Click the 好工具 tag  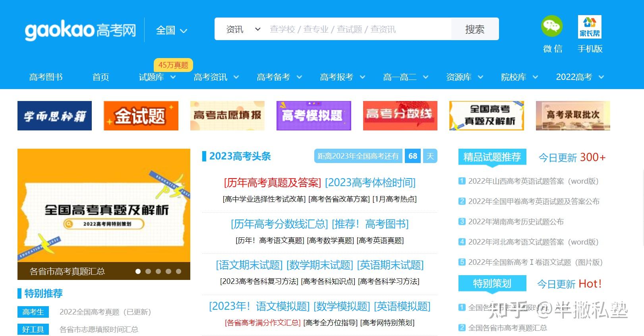(33, 329)
